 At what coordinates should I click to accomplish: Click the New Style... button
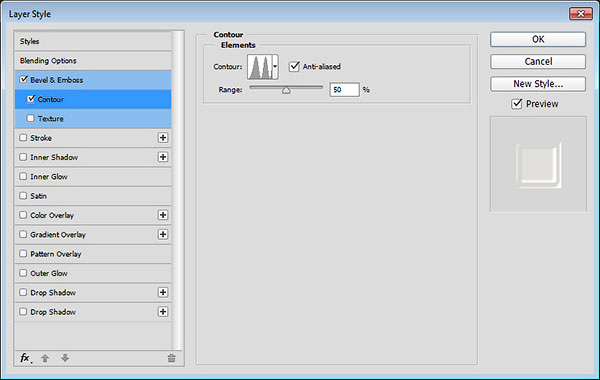coord(538,83)
